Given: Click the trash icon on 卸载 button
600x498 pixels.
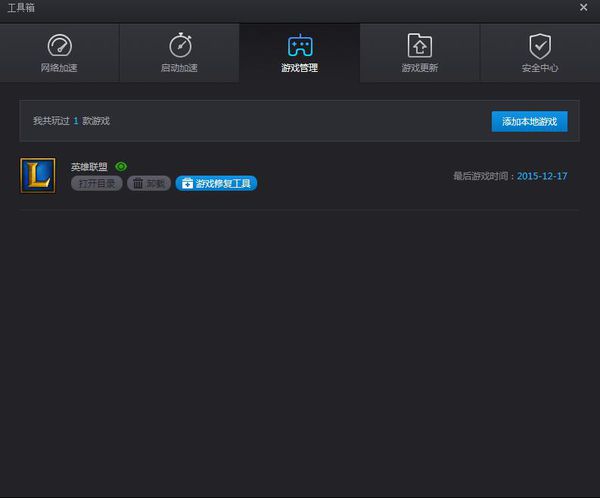Looking at the screenshot, I should (138, 184).
